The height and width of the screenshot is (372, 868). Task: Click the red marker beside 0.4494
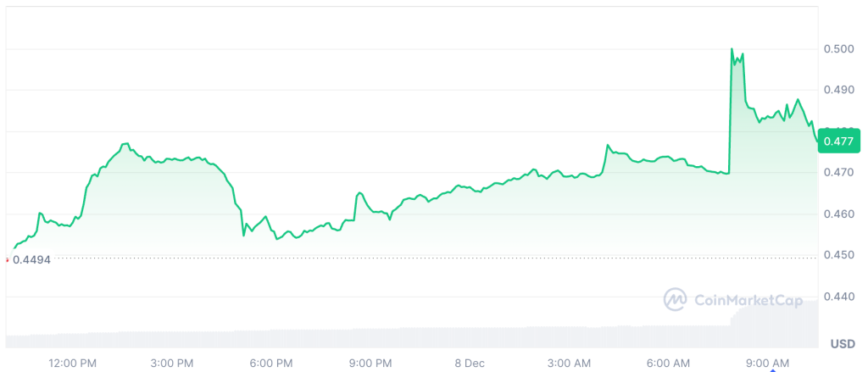click(7, 260)
